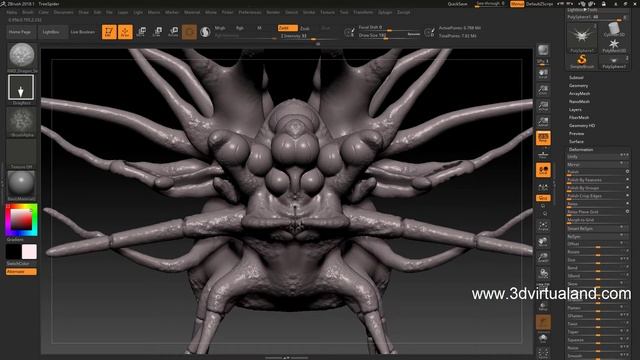640x360 pixels.
Task: Expand the ArrayMesh subpalette
Action: pyautogui.click(x=579, y=93)
